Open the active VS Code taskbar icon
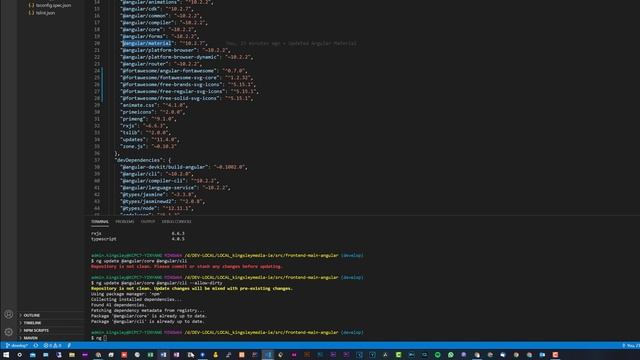Screen dimensions: 640x360 [x=268, y=355]
